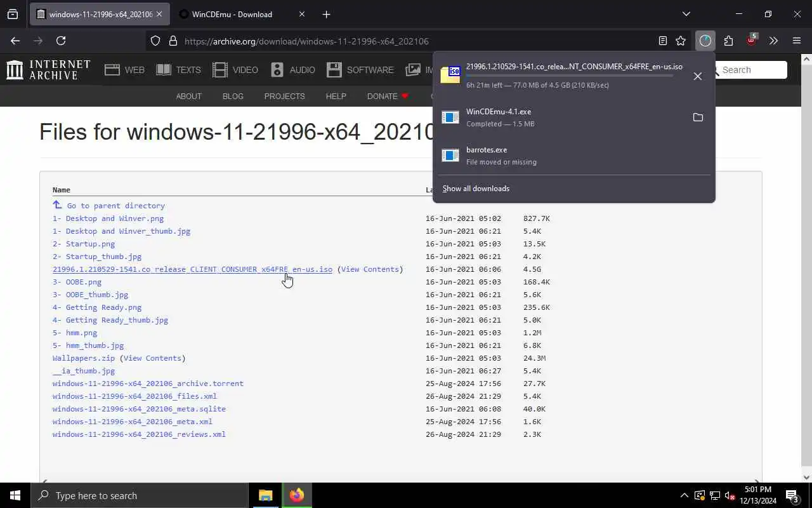Open __ia_thumb.jpg link
Screen dimensions: 812x508
click(84, 371)
